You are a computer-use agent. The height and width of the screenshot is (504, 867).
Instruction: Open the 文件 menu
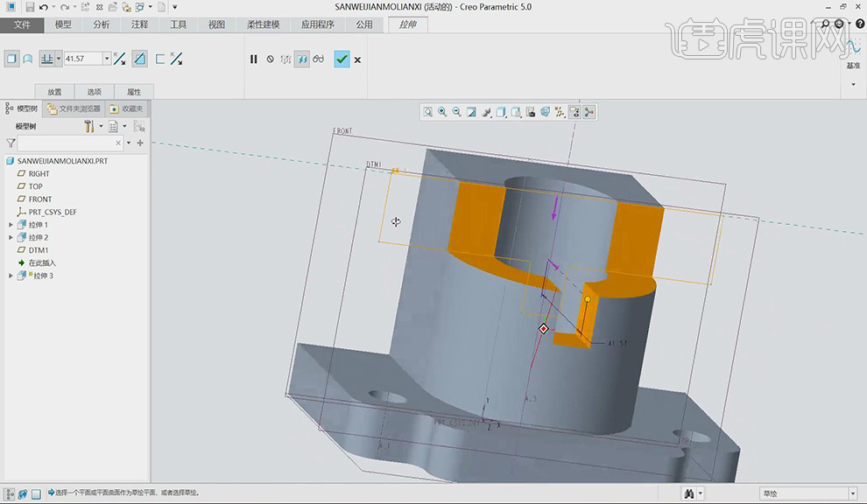(22, 24)
